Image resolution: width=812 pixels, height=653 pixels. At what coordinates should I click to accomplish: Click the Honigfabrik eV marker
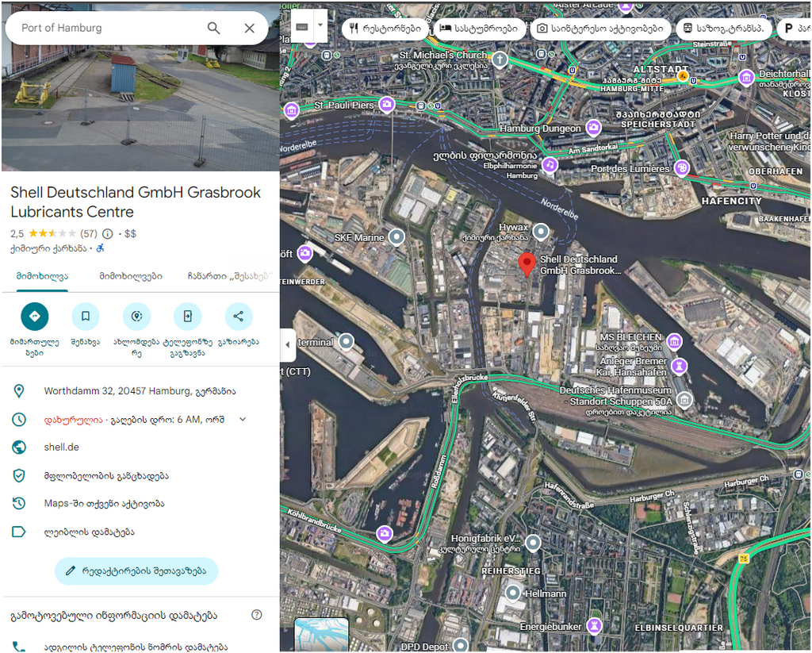pyautogui.click(x=533, y=543)
